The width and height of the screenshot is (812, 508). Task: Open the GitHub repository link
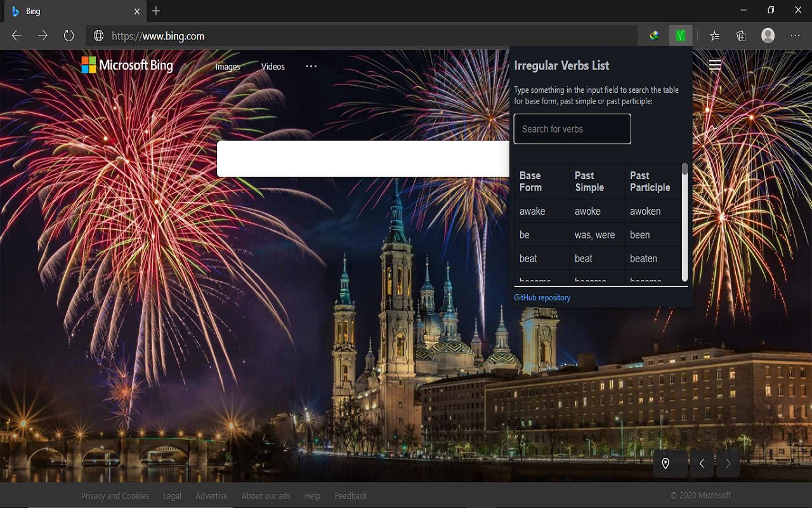point(542,297)
